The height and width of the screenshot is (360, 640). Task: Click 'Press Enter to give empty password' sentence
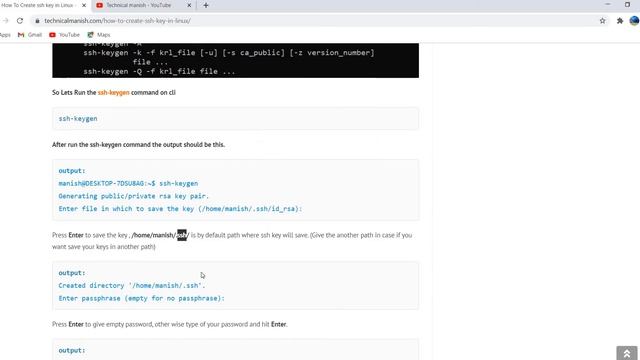click(x=170, y=324)
